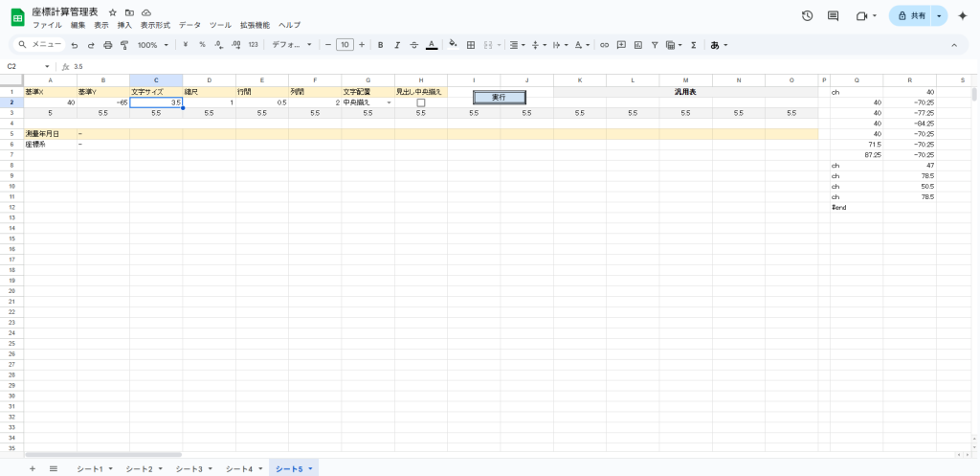This screenshot has width=980, height=476.
Task: Open the 100% zoom dropdown
Action: 152,45
